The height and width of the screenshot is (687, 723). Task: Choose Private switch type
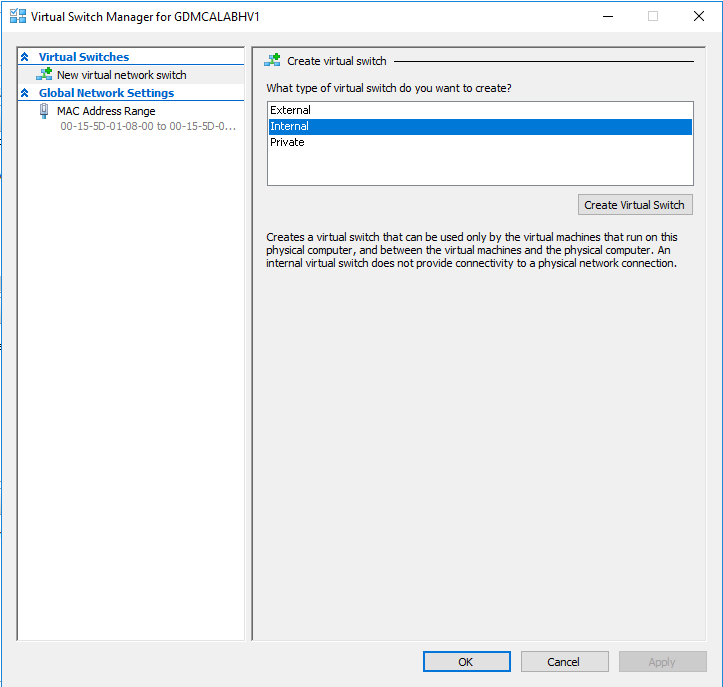pyautogui.click(x=480, y=142)
